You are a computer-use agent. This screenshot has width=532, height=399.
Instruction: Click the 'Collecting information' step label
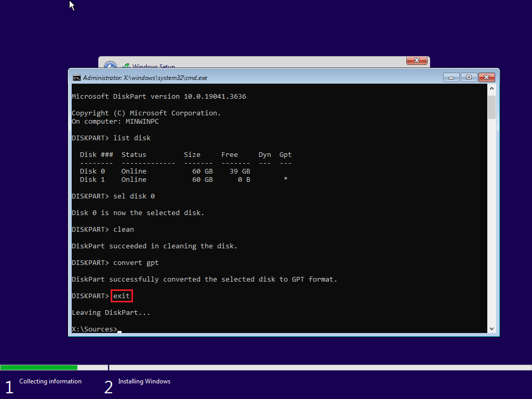(x=50, y=381)
